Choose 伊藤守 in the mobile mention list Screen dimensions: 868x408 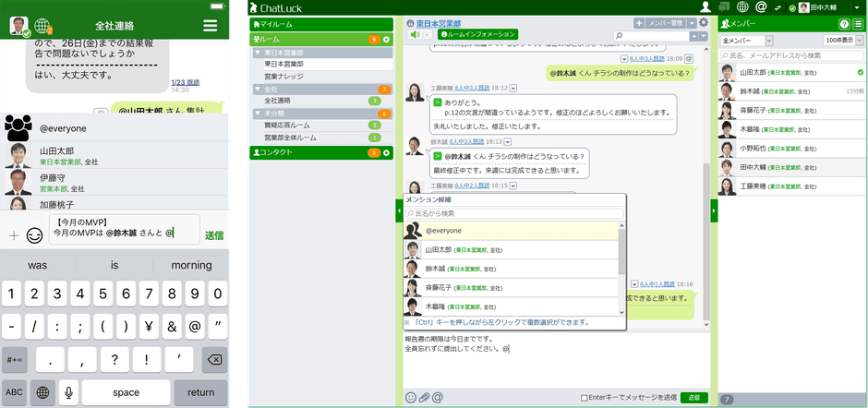[115, 182]
